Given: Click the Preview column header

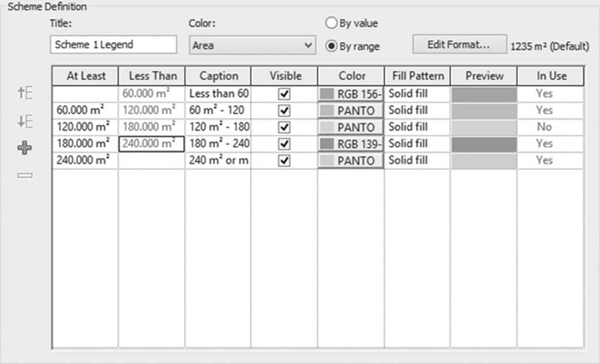Looking at the screenshot, I should coord(484,75).
